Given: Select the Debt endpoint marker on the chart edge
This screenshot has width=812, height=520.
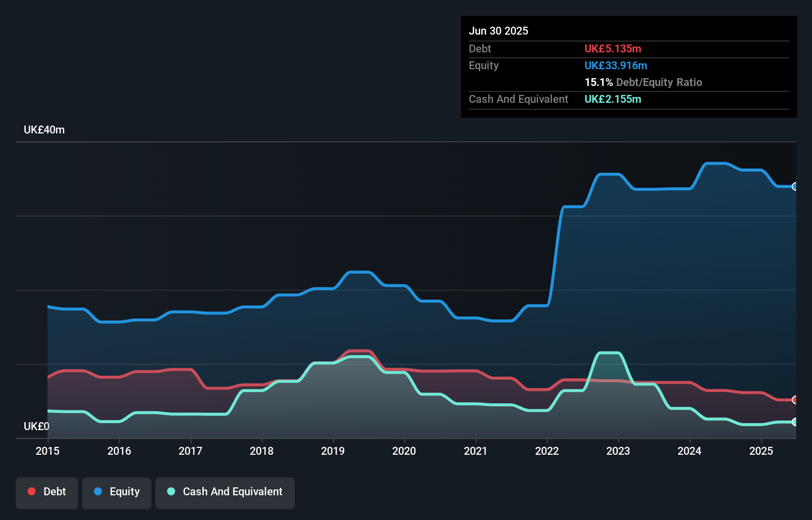Looking at the screenshot, I should coord(795,400).
